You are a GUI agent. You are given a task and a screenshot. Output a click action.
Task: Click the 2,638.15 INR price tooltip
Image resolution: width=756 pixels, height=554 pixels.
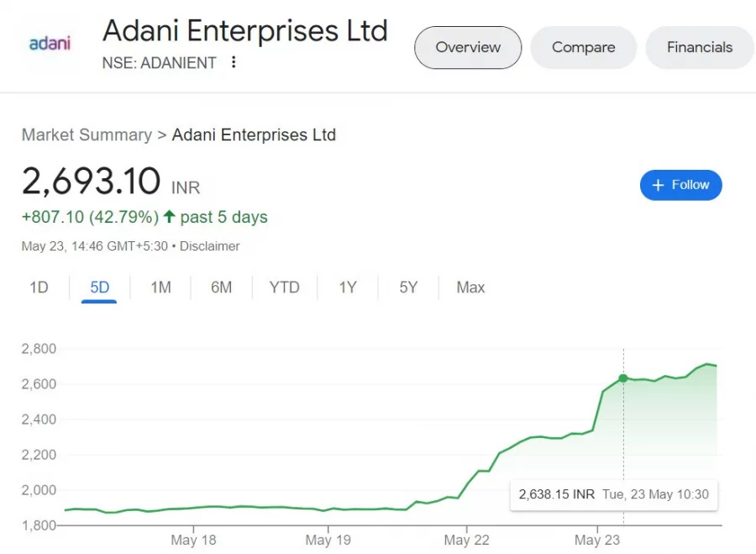[614, 494]
